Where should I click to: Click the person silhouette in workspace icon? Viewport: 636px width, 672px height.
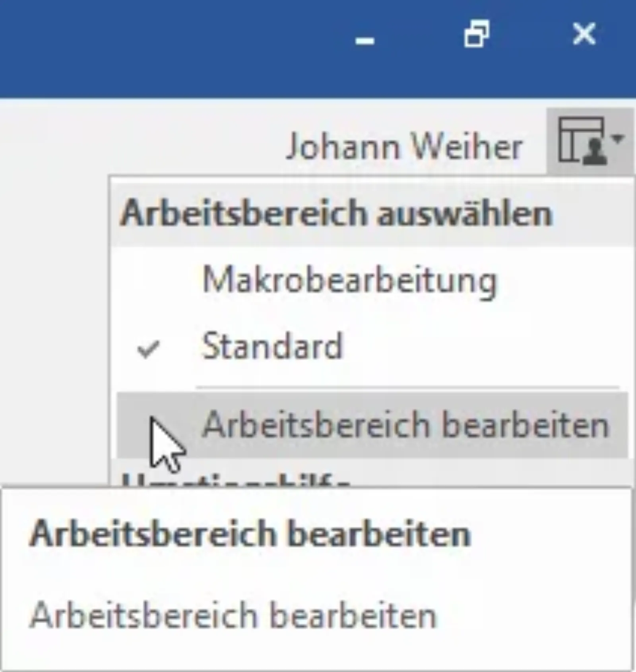click(x=595, y=153)
